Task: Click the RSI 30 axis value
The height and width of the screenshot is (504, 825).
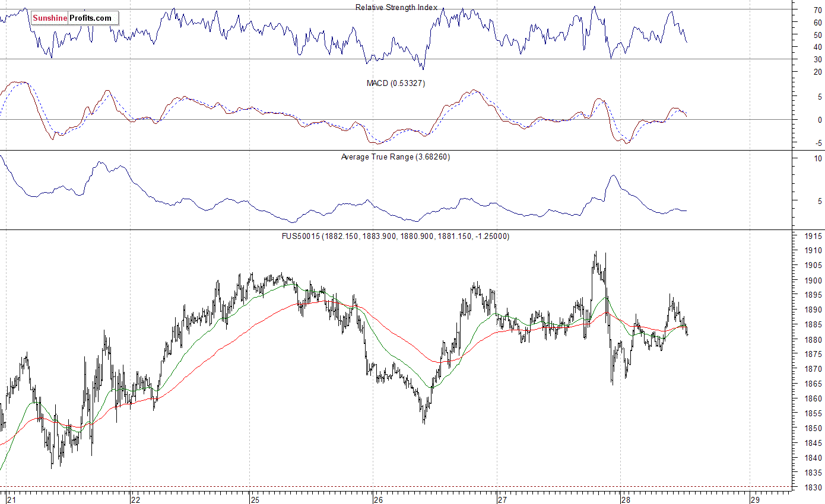Action: (x=818, y=59)
